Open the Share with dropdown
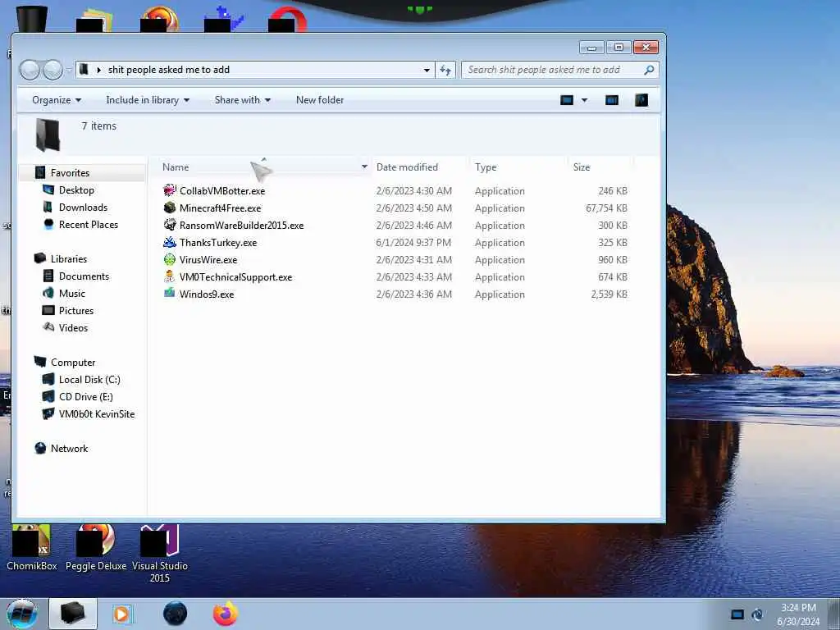The image size is (840, 630). point(243,100)
